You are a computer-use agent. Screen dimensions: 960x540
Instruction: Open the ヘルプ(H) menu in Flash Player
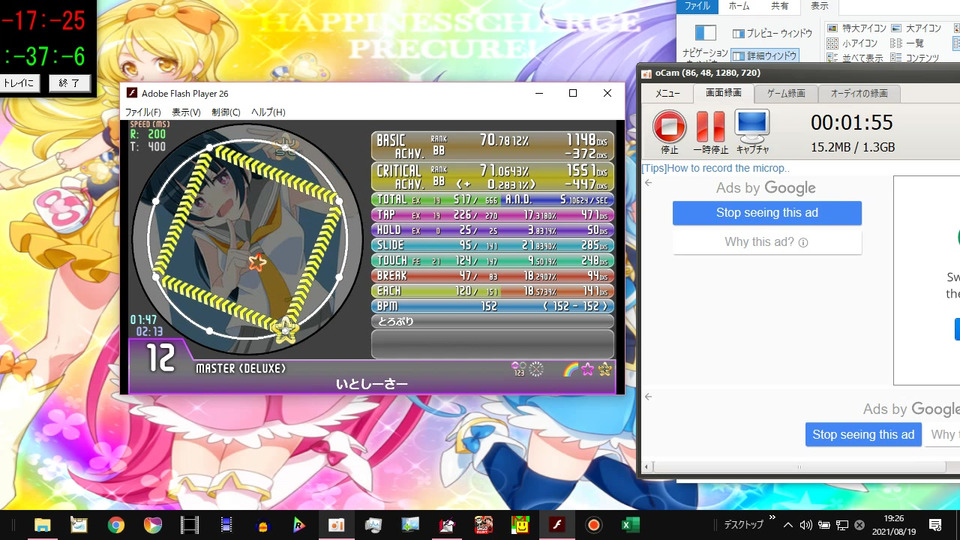point(268,112)
